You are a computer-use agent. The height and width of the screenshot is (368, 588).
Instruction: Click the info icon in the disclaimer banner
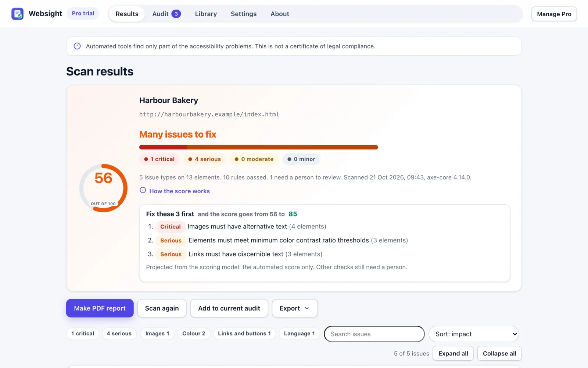click(x=77, y=46)
